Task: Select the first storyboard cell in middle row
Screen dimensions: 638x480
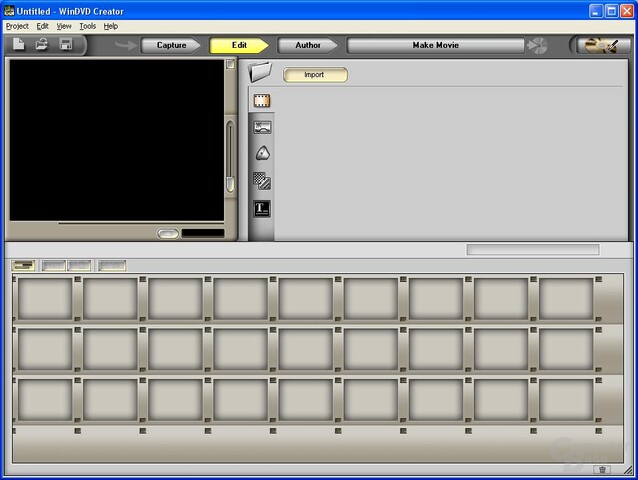Action: tap(45, 349)
